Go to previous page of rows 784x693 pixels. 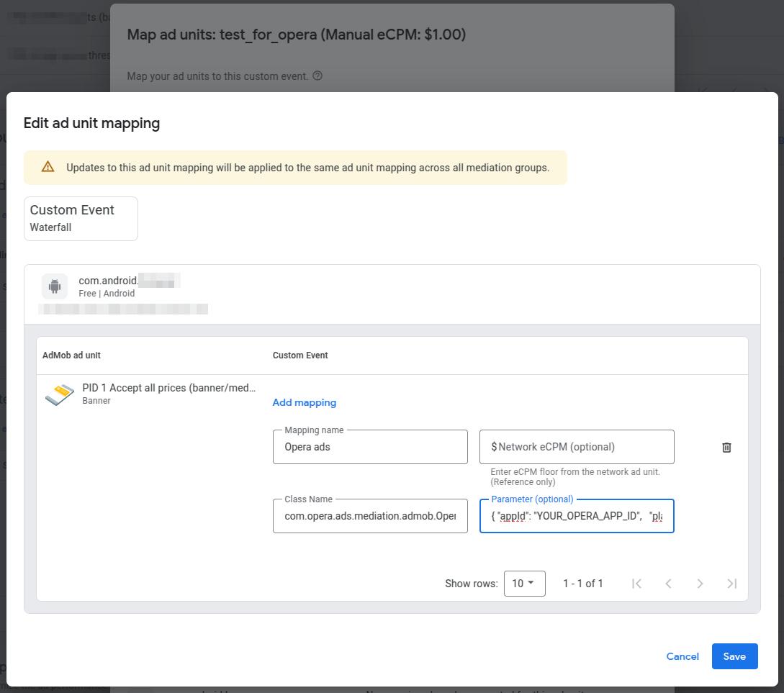coord(668,584)
